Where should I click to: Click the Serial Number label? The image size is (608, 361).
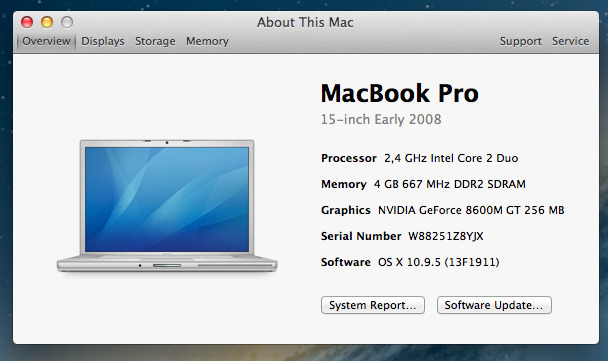(x=361, y=236)
